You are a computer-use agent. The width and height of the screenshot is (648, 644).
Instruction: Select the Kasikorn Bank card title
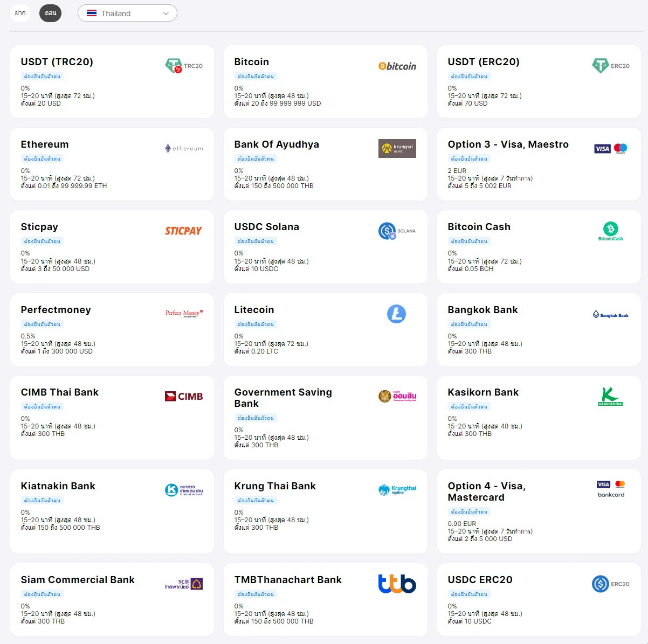click(x=484, y=392)
